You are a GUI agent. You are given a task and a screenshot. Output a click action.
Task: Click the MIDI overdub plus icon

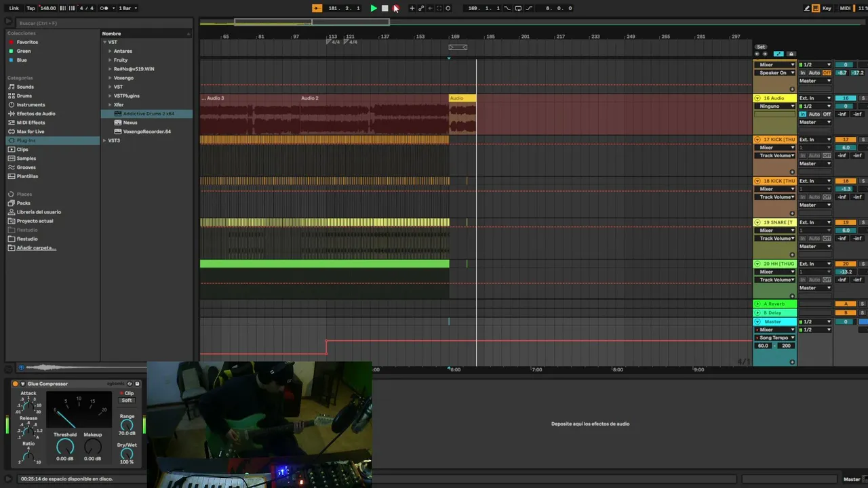point(412,8)
